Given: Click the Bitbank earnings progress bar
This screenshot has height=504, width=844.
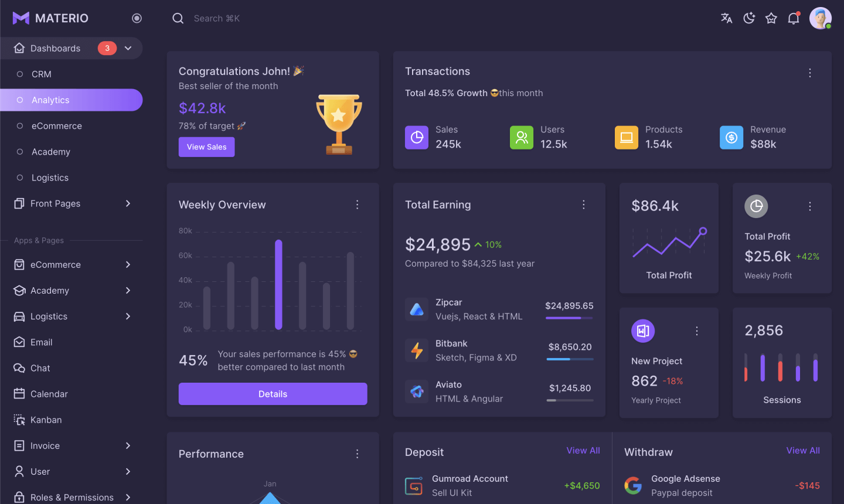Looking at the screenshot, I should (569, 359).
